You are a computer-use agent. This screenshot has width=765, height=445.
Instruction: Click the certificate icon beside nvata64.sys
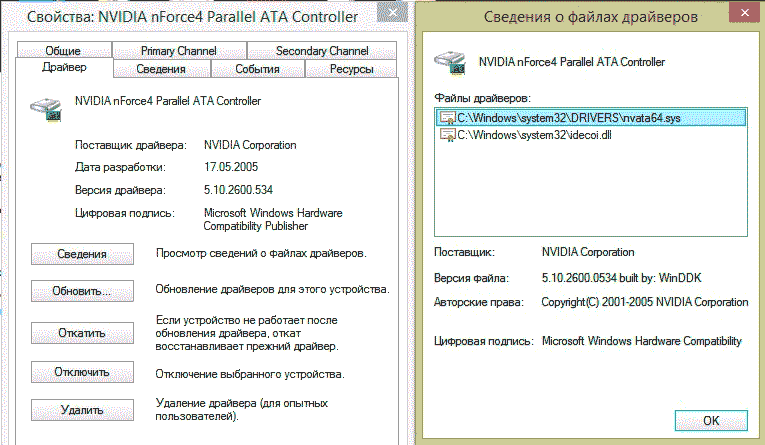coord(447,118)
